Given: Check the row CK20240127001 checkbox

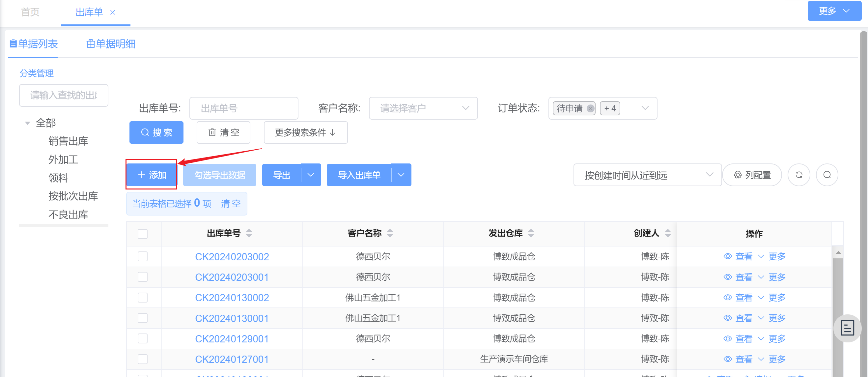Looking at the screenshot, I should coord(143,359).
